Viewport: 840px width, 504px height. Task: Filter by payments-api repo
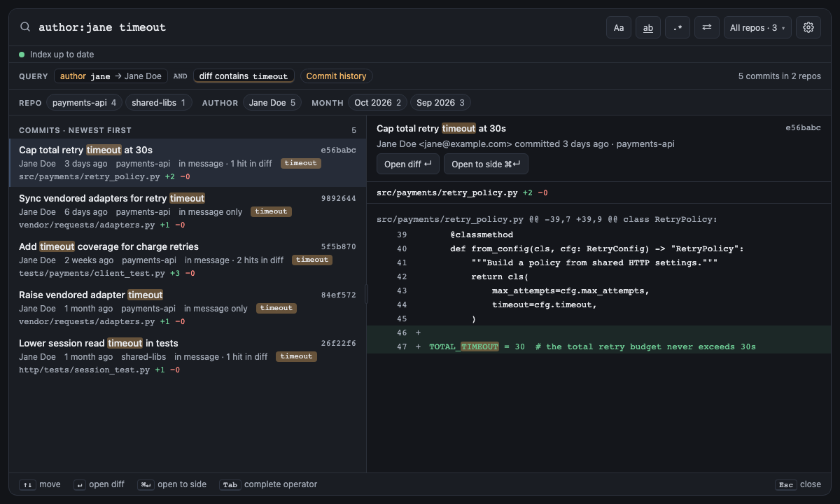pyautogui.click(x=84, y=103)
